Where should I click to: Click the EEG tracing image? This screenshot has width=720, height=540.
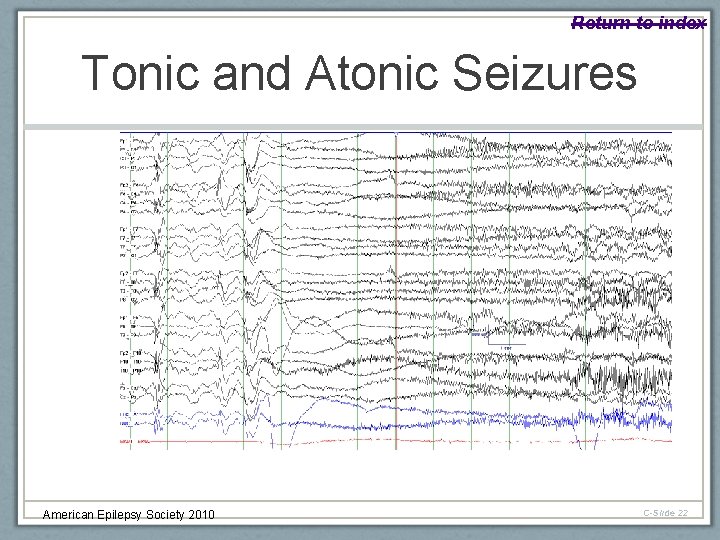[396, 291]
